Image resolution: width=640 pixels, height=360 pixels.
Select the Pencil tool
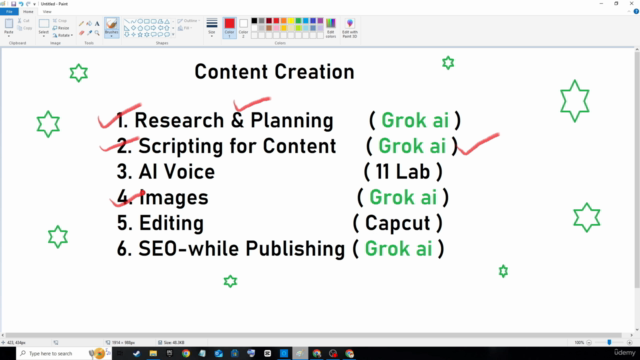(x=81, y=24)
